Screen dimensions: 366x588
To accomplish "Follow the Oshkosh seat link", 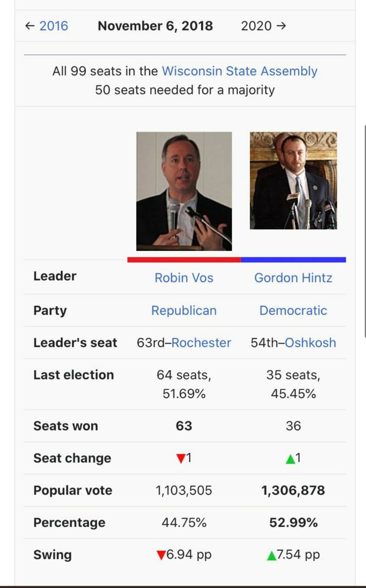I will click(x=310, y=343).
